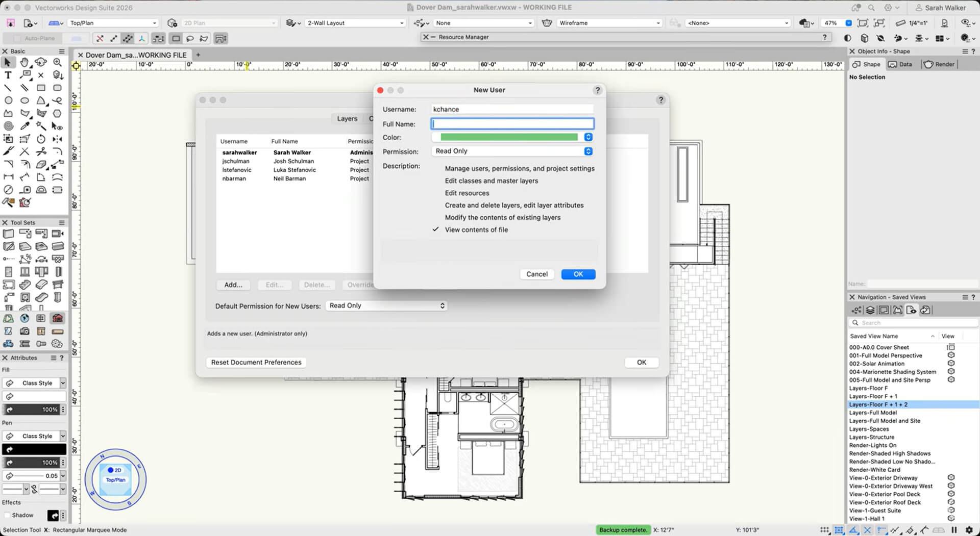Open the Color dropdown arrows
980x536 pixels.
pos(588,137)
